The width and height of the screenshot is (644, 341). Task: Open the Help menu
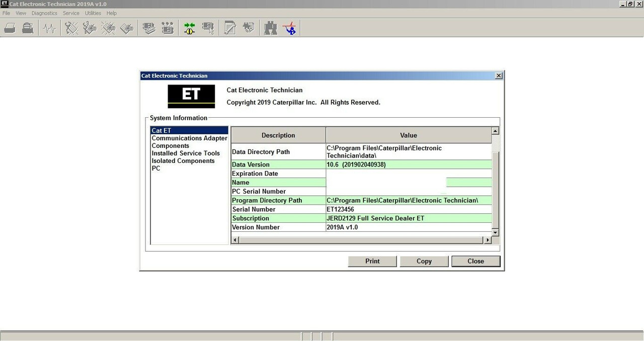pos(112,13)
